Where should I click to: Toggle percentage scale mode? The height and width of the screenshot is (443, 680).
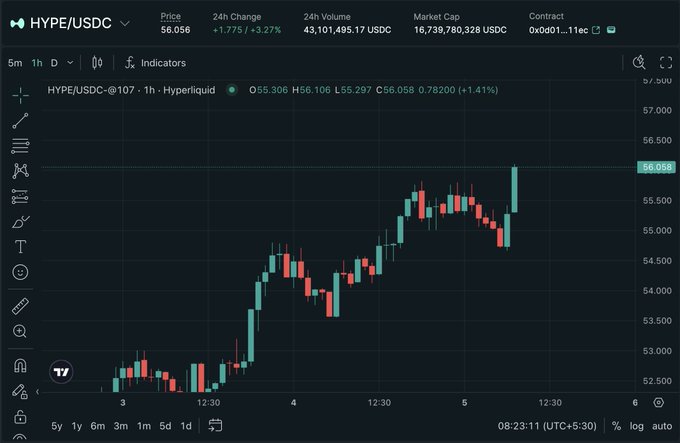click(x=616, y=426)
